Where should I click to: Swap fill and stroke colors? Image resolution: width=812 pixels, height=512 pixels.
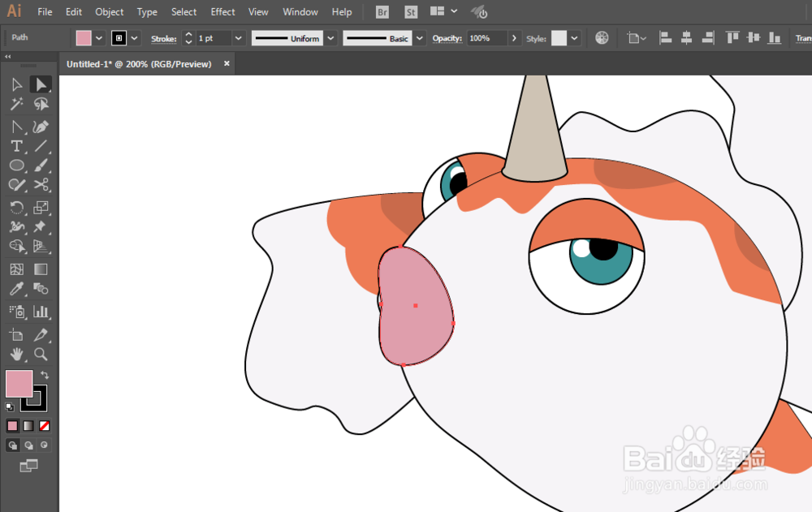click(45, 375)
